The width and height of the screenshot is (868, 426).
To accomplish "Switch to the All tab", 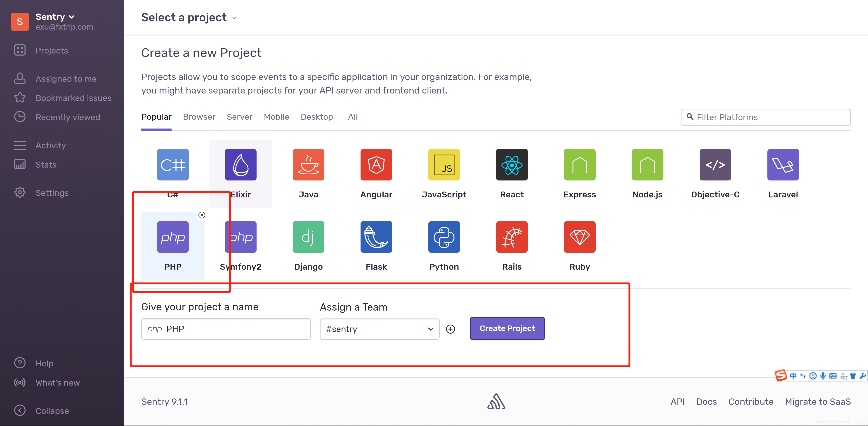I will point(353,117).
